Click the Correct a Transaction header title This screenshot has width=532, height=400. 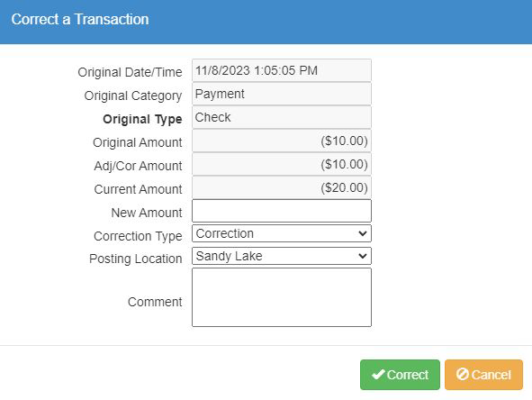[80, 19]
